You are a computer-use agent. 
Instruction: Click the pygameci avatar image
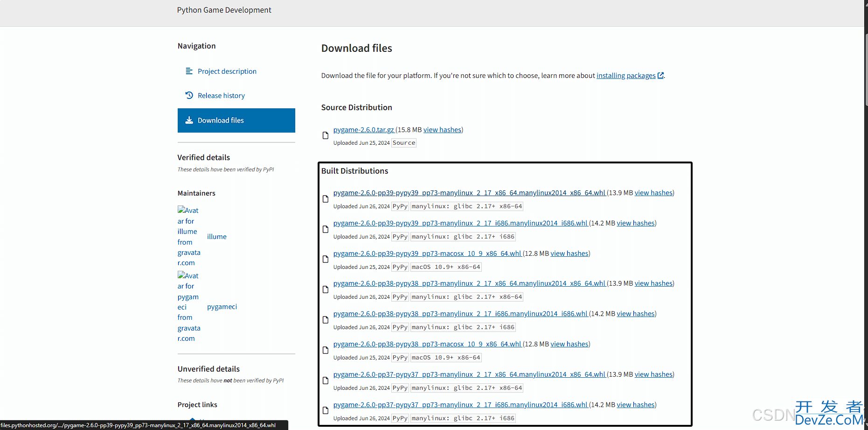click(189, 307)
